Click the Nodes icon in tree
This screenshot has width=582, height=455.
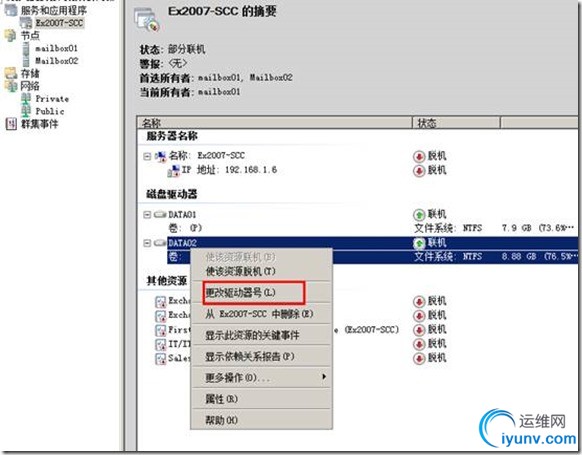[10, 36]
